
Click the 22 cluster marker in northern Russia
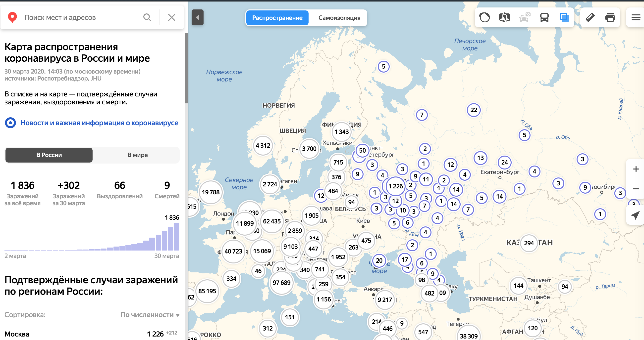[x=474, y=110]
